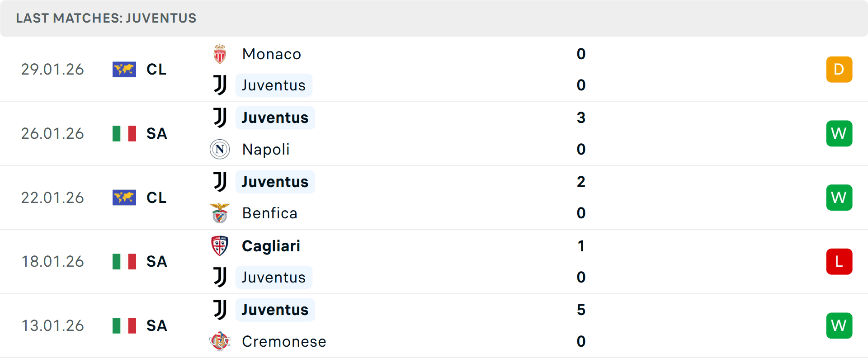Open the Benfica eagle crest
The width and height of the screenshot is (868, 358).
[220, 213]
